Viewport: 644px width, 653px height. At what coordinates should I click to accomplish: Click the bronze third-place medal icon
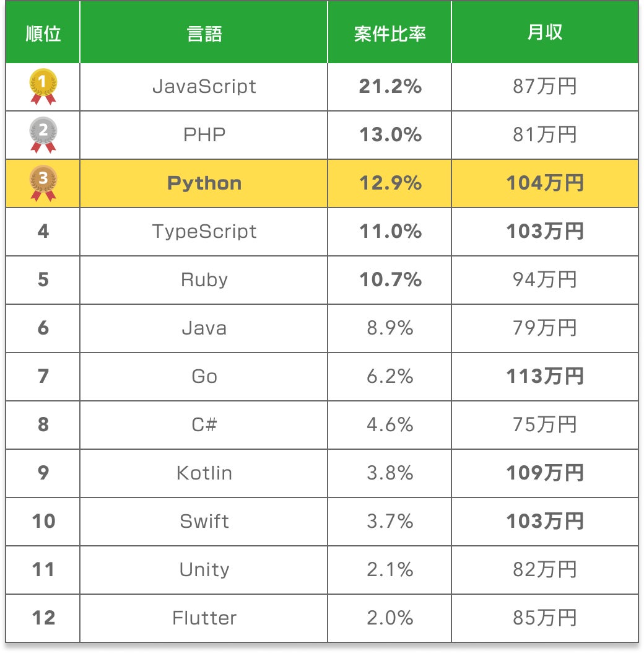coord(43,183)
